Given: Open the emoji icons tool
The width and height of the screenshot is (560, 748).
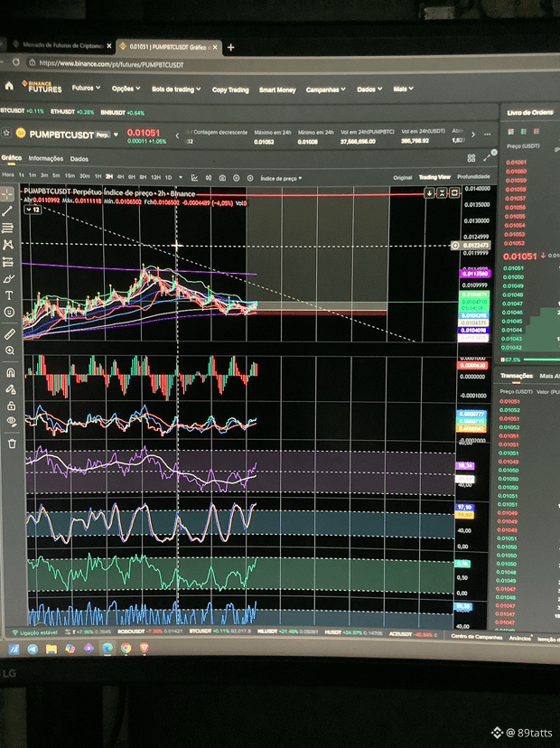Looking at the screenshot, I should 9,312.
